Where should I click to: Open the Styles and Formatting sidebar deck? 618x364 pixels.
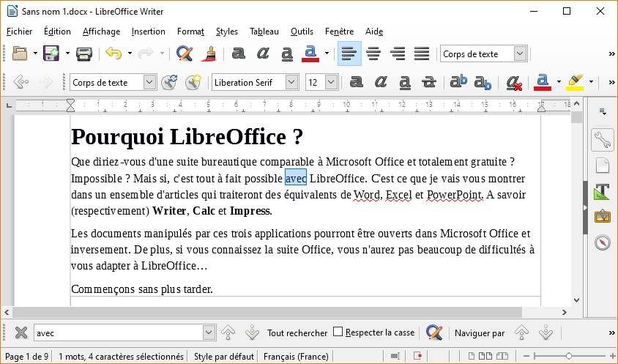[x=602, y=192]
